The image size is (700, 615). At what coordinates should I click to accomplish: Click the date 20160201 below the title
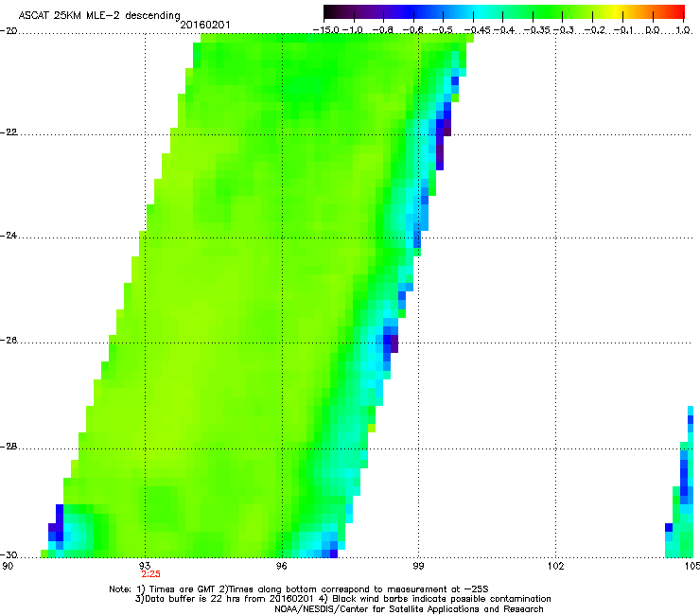(x=205, y=25)
